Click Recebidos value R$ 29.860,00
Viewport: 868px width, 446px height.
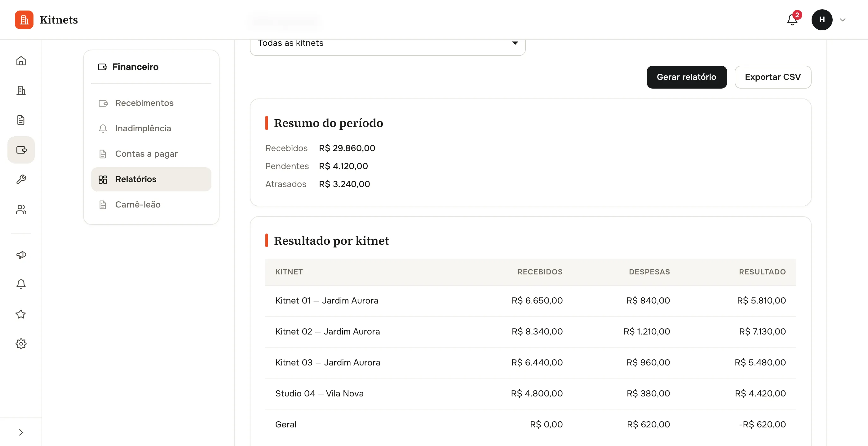tap(347, 148)
